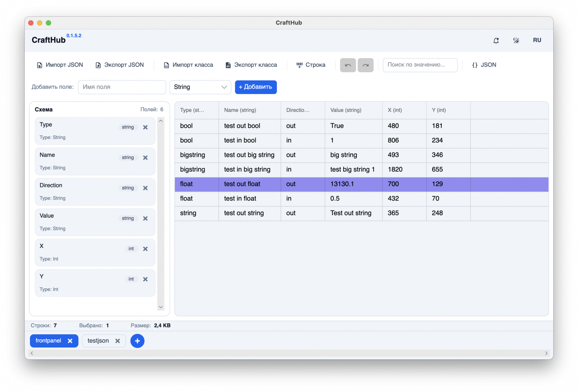Screen dimensions: 578x392
Task: Open the notifications bell icon
Action: click(x=496, y=40)
